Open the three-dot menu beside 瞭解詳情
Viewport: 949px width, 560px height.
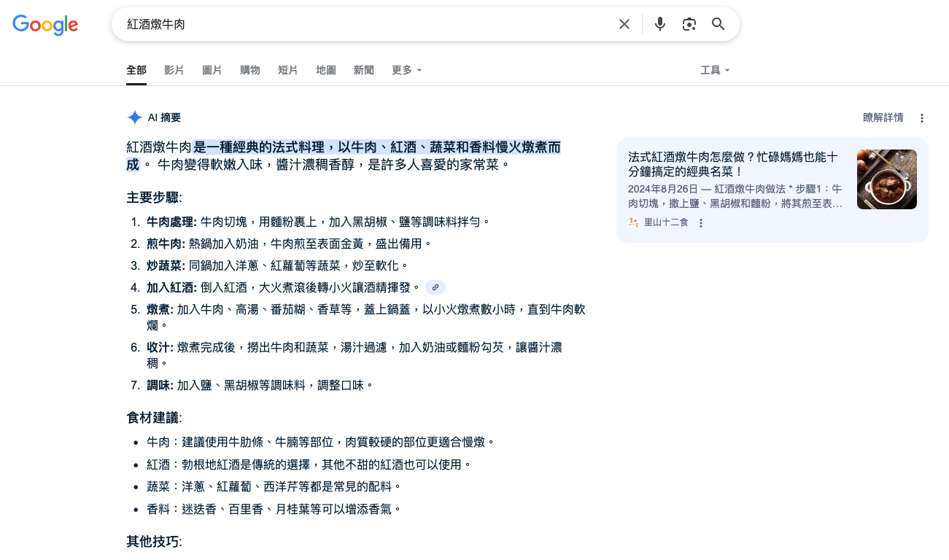(922, 118)
